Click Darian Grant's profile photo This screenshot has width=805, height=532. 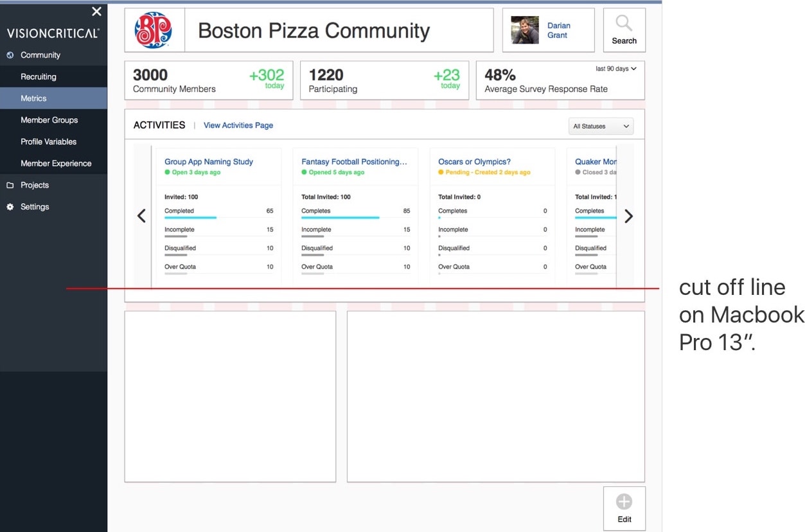point(525,30)
